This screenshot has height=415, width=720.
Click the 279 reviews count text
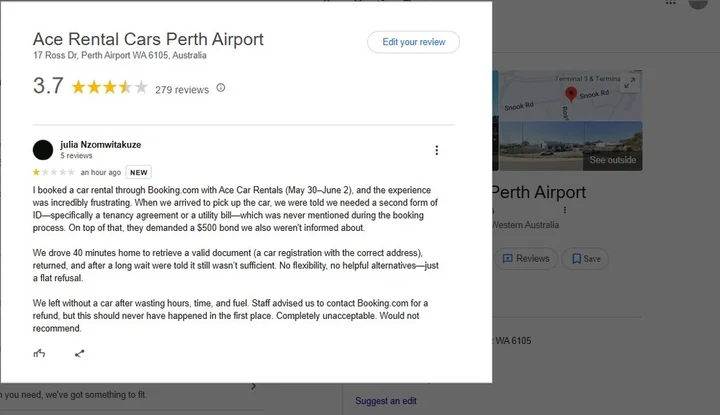[x=182, y=90]
